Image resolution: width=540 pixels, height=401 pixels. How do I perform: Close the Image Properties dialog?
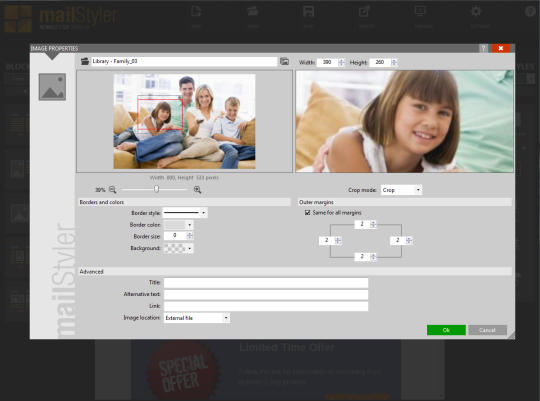[x=501, y=48]
